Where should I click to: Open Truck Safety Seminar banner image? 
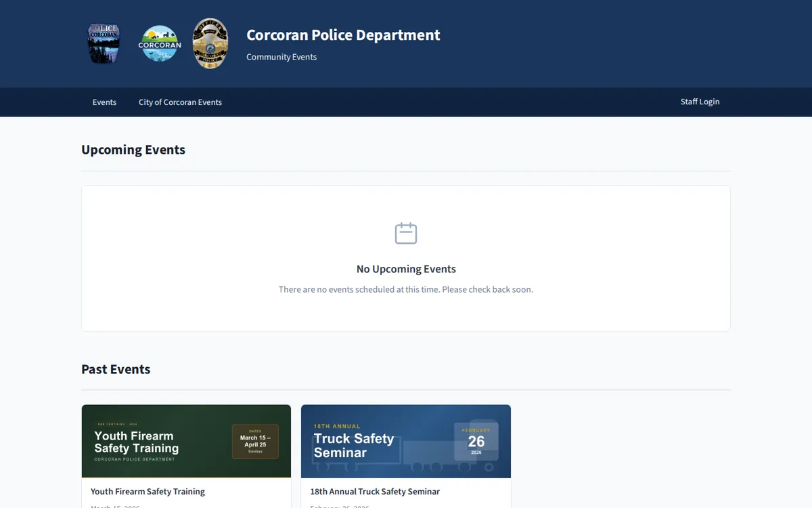pyautogui.click(x=406, y=442)
